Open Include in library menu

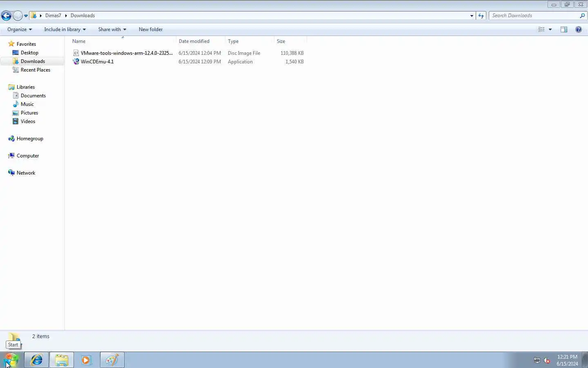(x=65, y=29)
